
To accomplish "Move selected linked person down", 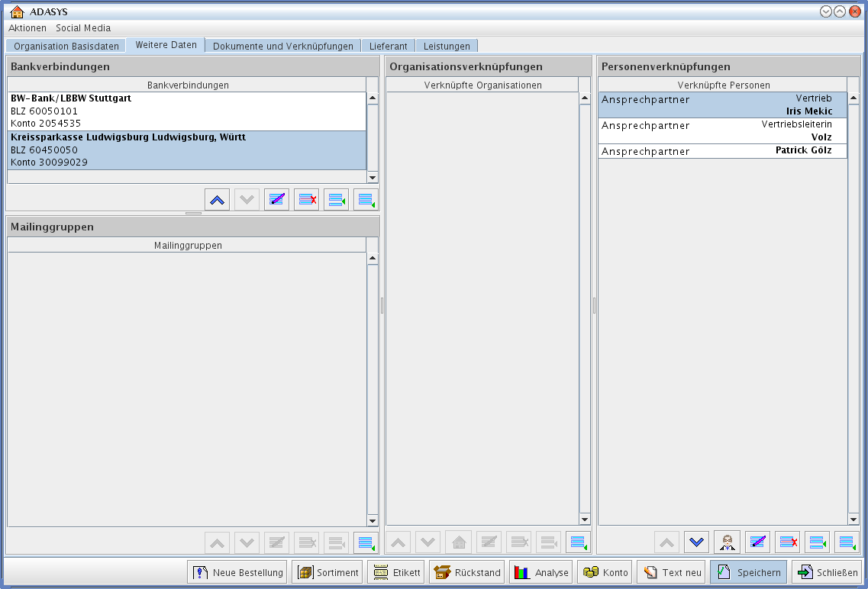I will point(696,542).
